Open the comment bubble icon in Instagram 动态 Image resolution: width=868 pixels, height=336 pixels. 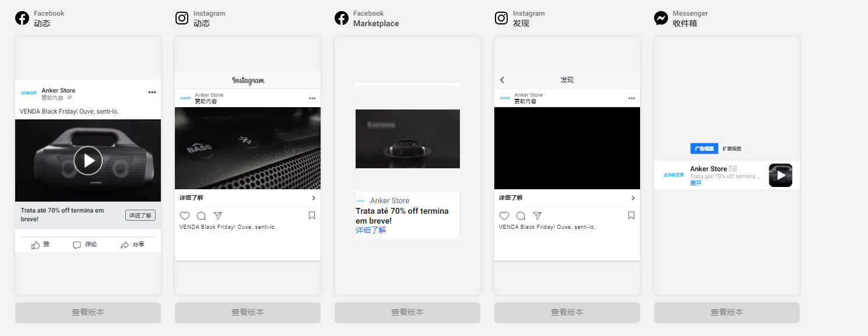[x=201, y=215]
